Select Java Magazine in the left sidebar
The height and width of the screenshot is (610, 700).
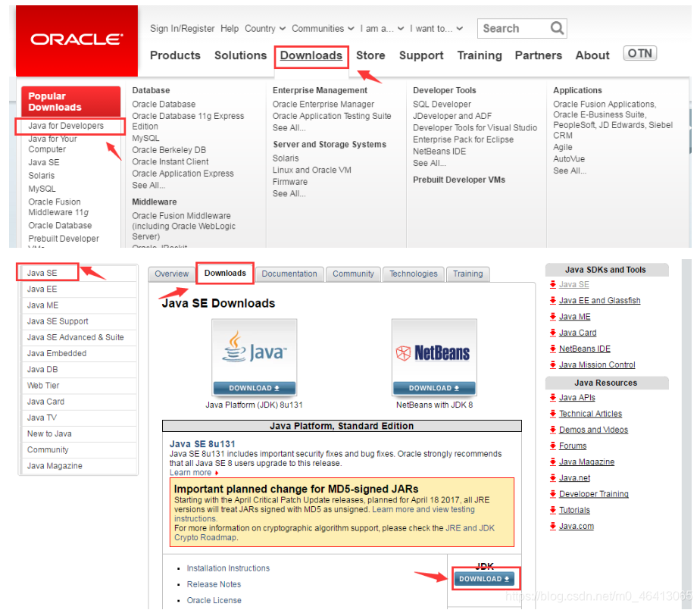[55, 466]
